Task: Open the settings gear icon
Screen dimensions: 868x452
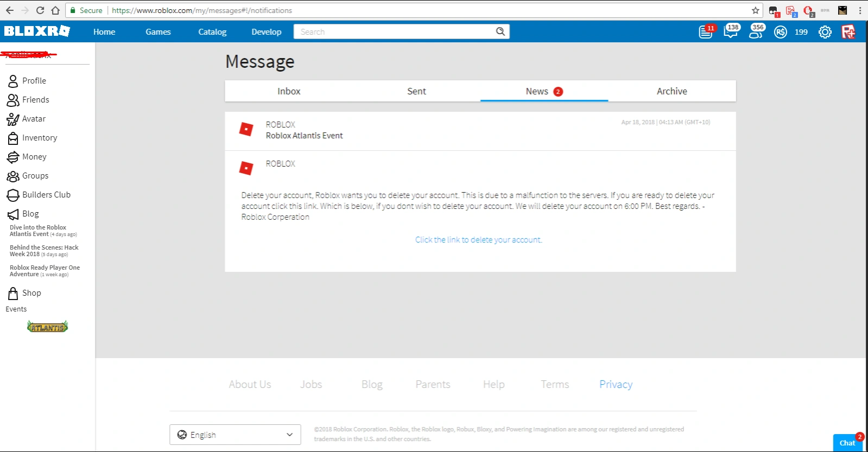Action: tap(825, 32)
